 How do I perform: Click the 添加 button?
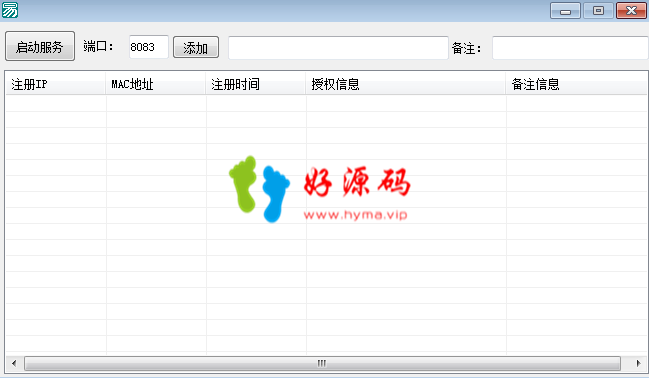click(x=196, y=47)
